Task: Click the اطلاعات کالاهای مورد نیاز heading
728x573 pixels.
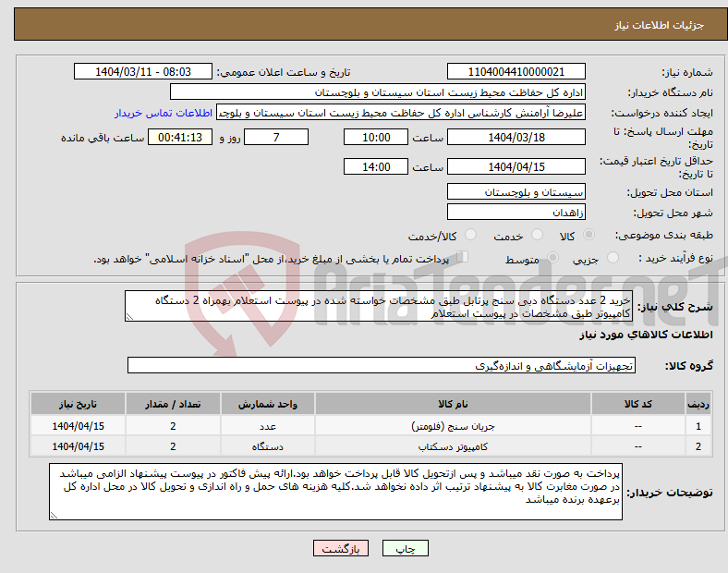Action: tap(646, 335)
